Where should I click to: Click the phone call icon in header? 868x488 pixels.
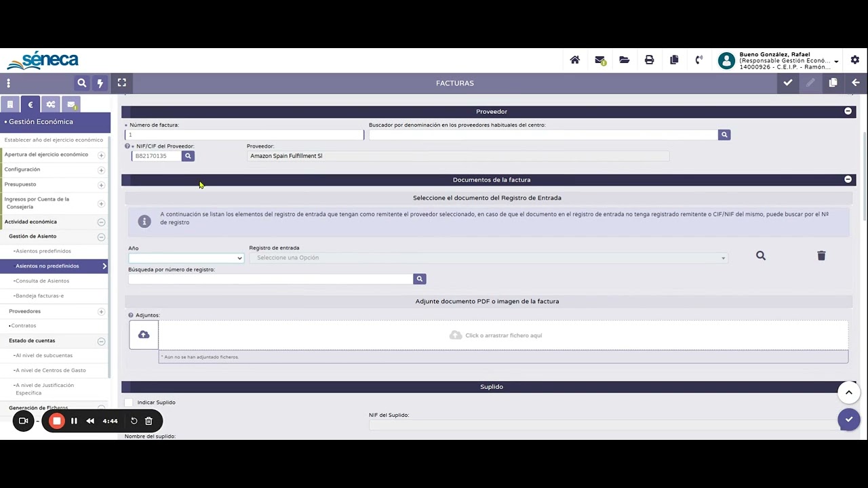(699, 60)
